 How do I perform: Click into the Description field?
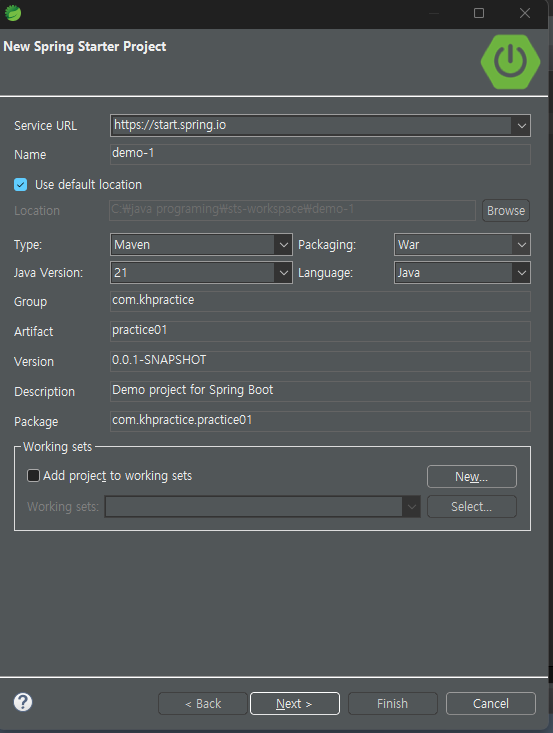[320, 391]
